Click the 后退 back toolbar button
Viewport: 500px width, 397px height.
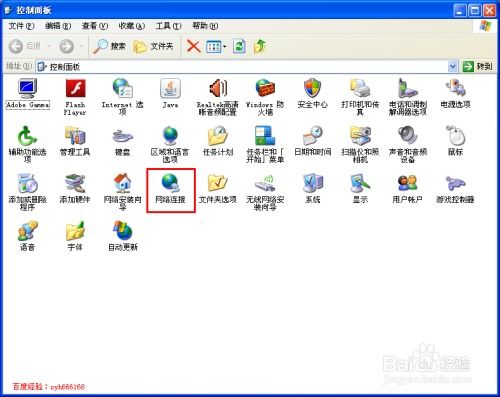pyautogui.click(x=25, y=46)
